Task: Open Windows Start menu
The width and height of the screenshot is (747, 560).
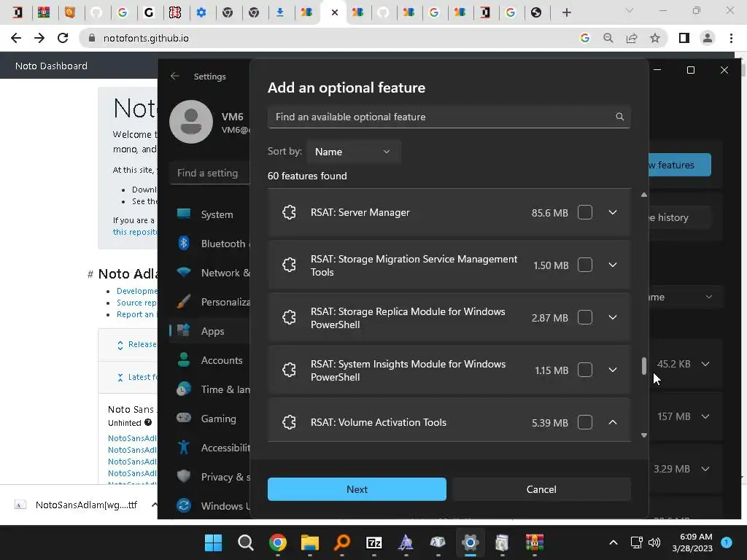Action: point(214,542)
